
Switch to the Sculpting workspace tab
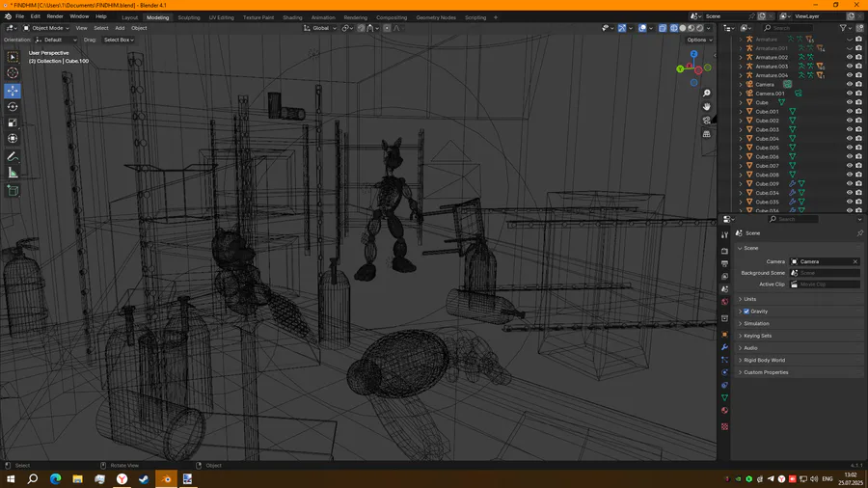pos(189,17)
